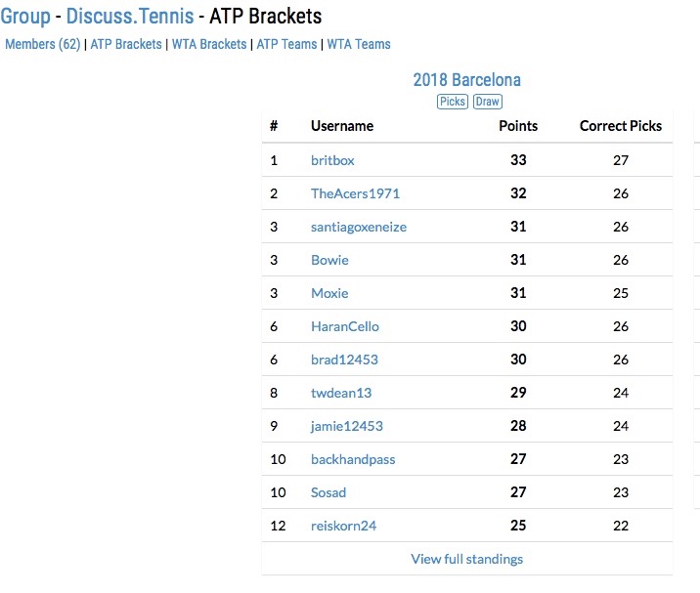Screen dimensions: 700x593
Task: Open the TheAcers1971 user profile
Action: (355, 193)
